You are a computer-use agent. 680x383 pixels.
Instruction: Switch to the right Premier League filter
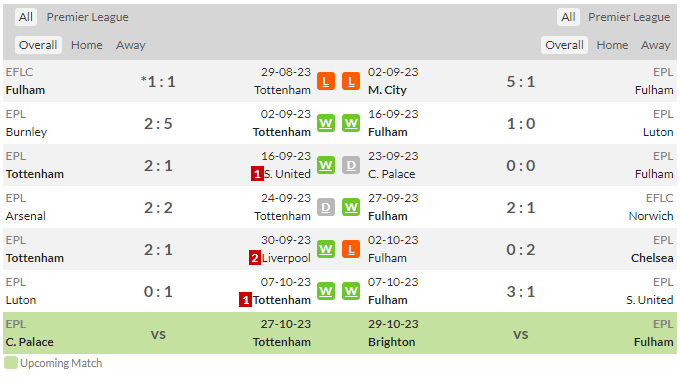(629, 17)
